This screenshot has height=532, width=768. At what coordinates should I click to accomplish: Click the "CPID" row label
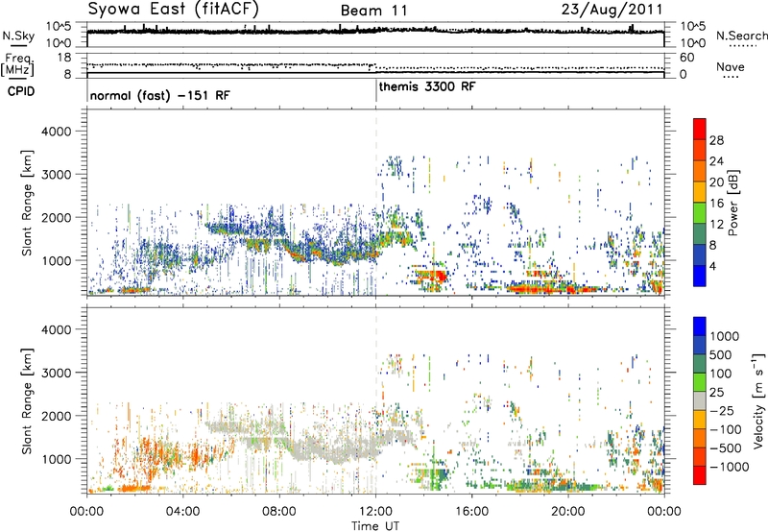pos(21,91)
